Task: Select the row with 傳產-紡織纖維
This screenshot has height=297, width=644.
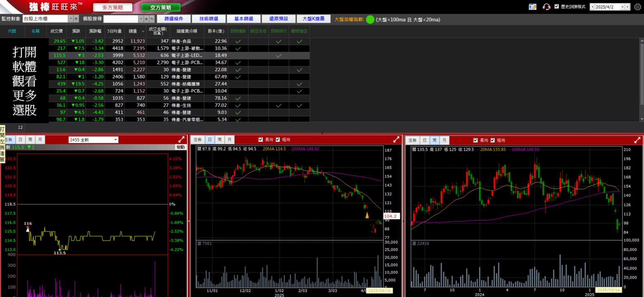Action: [179, 84]
